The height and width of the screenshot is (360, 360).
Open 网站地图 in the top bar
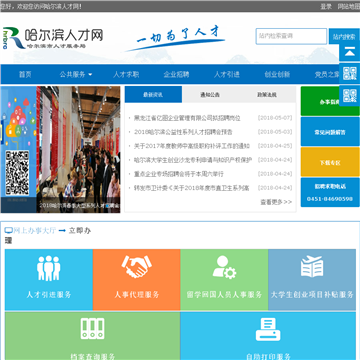349,7
